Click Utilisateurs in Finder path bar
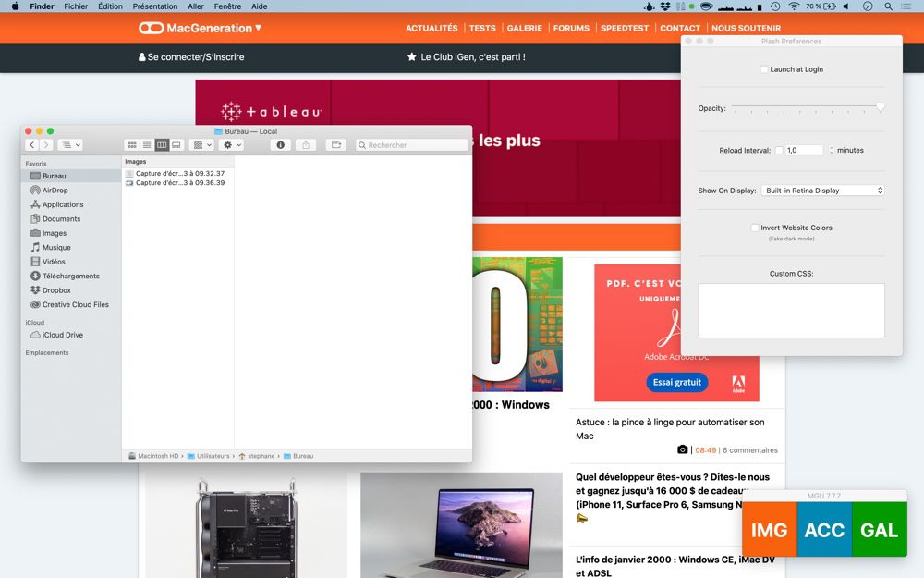Screen dimensions: 924x578 point(209,456)
